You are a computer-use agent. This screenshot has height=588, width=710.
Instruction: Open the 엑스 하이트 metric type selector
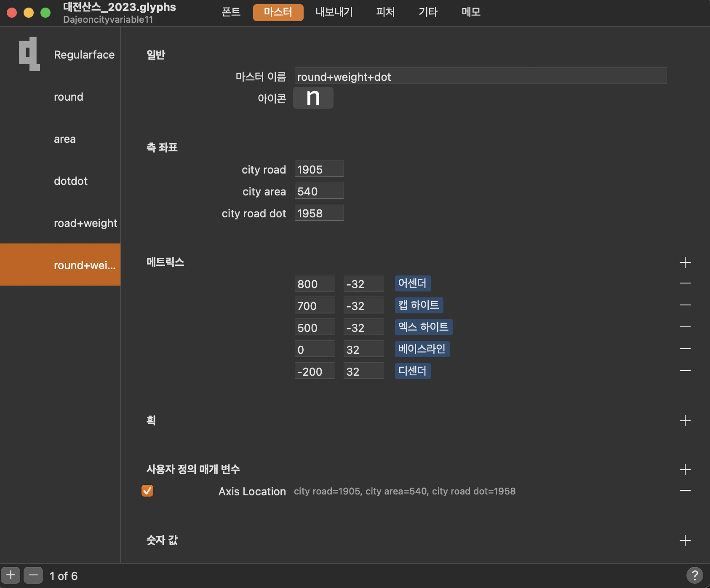tap(423, 327)
